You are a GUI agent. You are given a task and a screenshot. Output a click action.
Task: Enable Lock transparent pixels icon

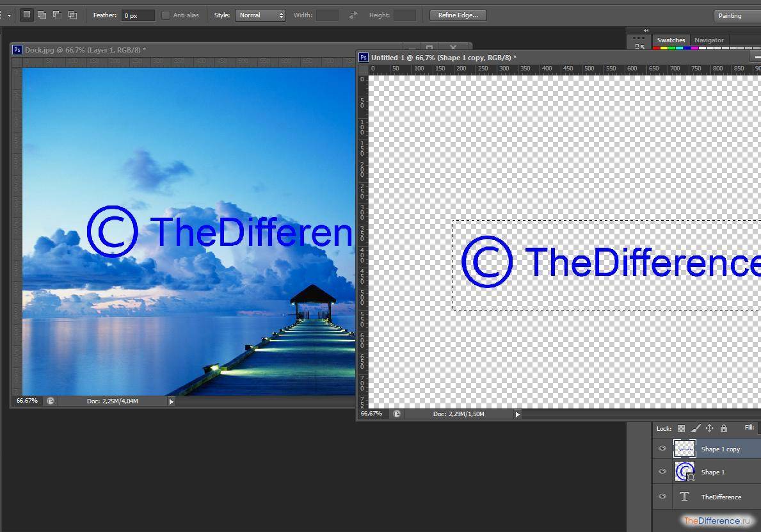[682, 429]
